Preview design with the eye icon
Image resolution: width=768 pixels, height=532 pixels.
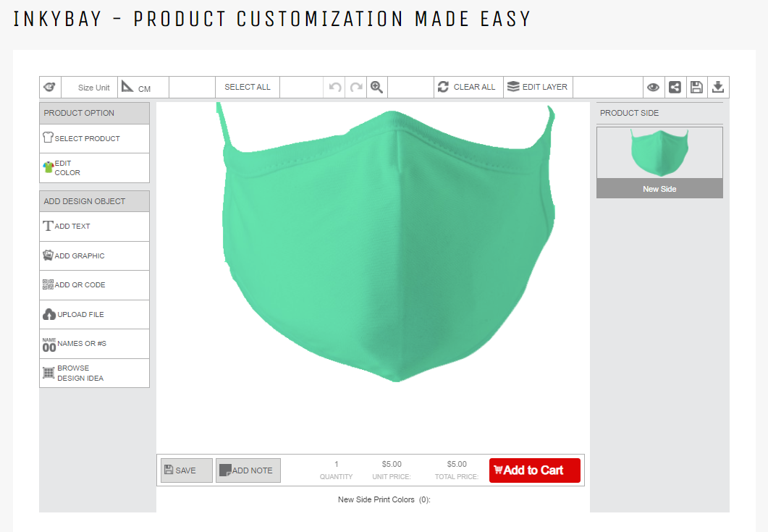pos(654,87)
